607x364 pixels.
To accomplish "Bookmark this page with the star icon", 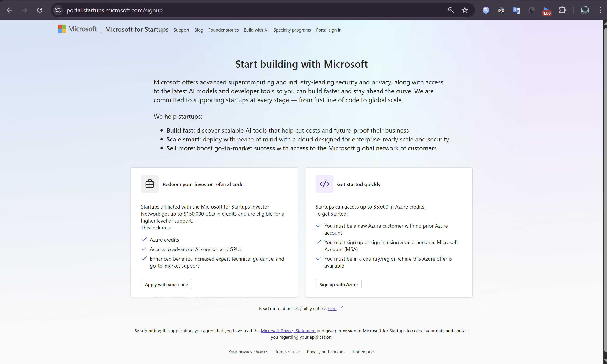I will point(465,10).
